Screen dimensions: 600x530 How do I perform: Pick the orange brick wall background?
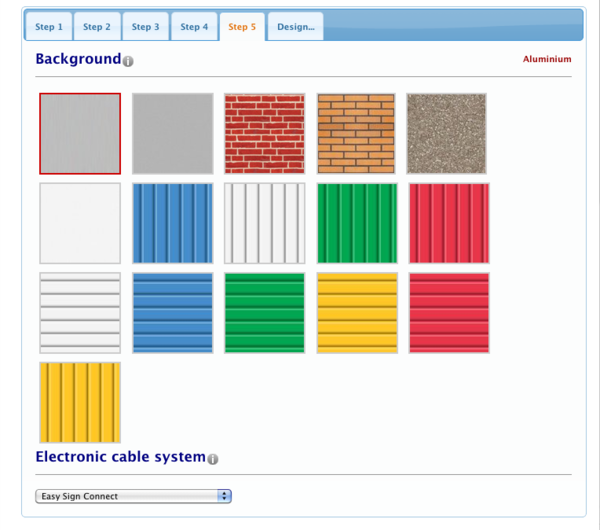356,134
